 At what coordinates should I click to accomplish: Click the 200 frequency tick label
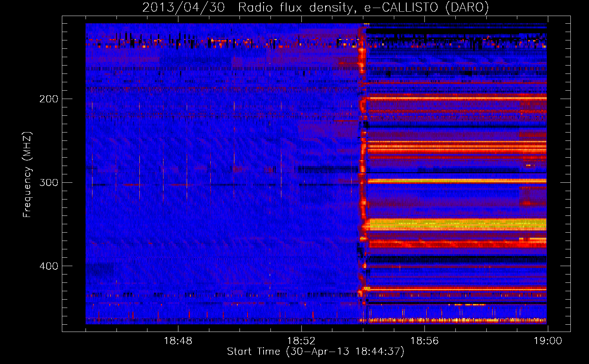coord(49,99)
